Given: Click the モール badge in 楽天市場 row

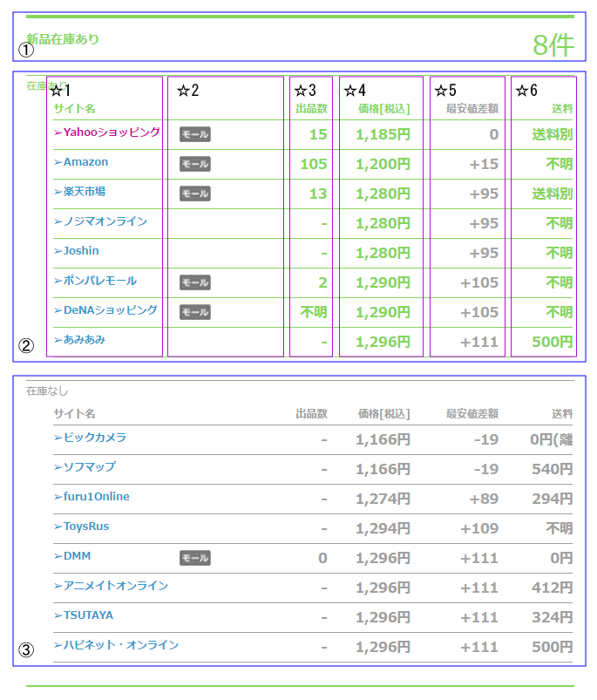Looking at the screenshot, I should point(195,194).
